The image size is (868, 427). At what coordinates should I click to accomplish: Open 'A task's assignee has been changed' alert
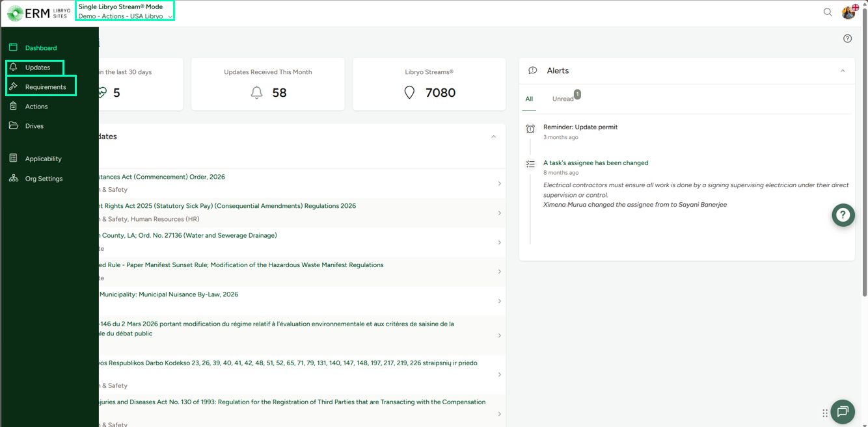click(x=596, y=163)
